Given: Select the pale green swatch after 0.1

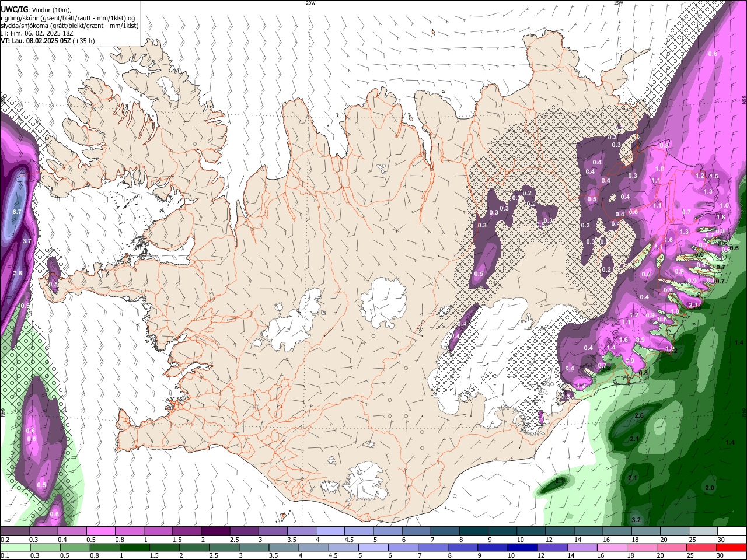Looking at the screenshot, I should coord(15,547).
